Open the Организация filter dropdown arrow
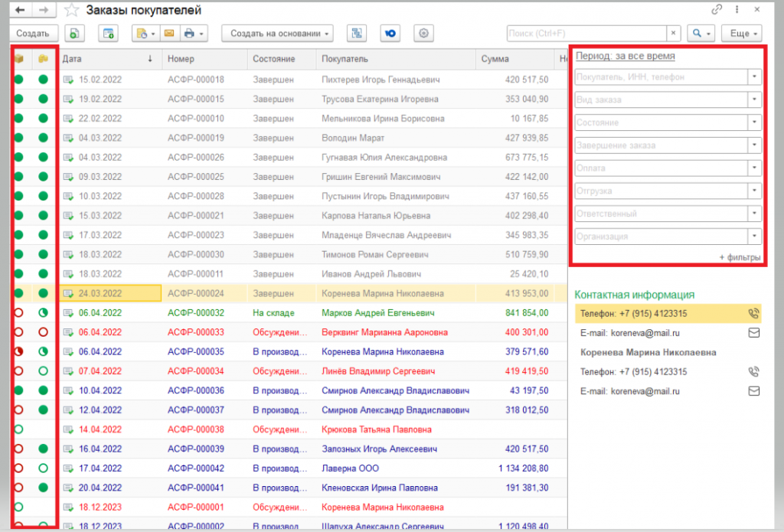Screen dimensions: 784x532 [x=754, y=236]
